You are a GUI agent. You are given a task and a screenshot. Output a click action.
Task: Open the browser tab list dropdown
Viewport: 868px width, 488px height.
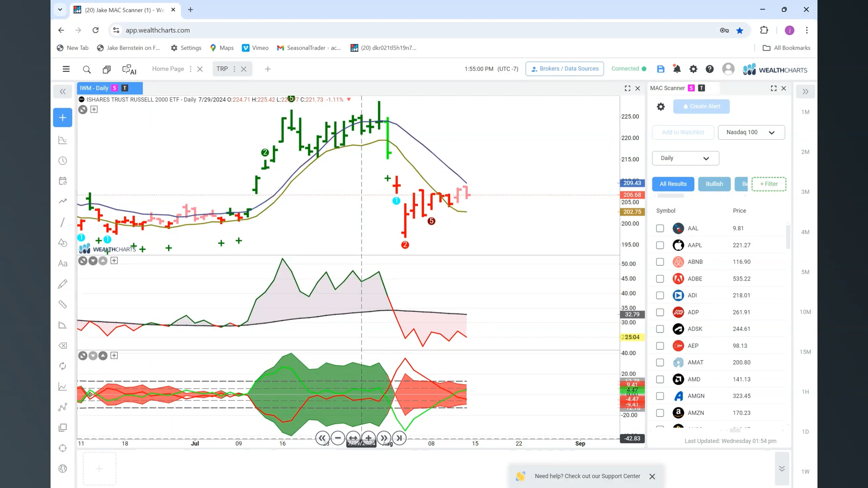point(60,9)
